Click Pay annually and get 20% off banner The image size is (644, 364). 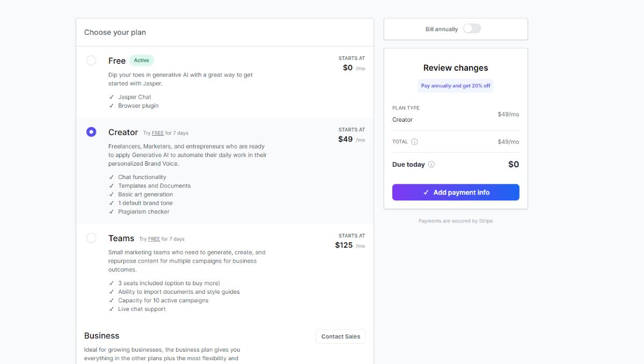click(456, 86)
